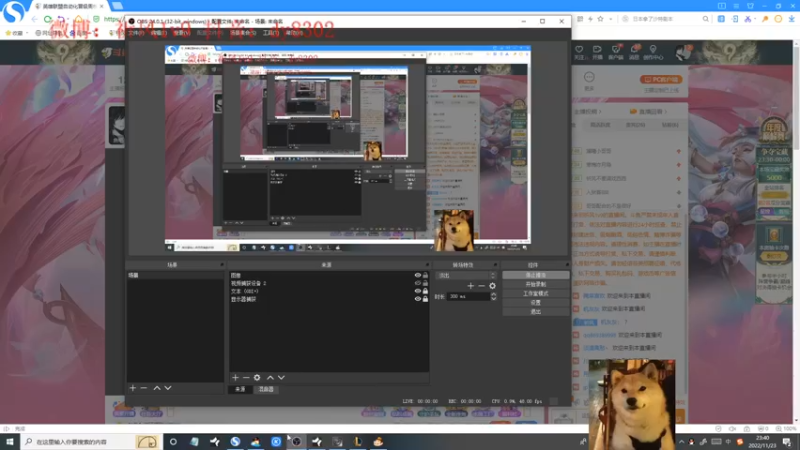
Task: Switch to 混音器 tab
Action: tap(266, 389)
